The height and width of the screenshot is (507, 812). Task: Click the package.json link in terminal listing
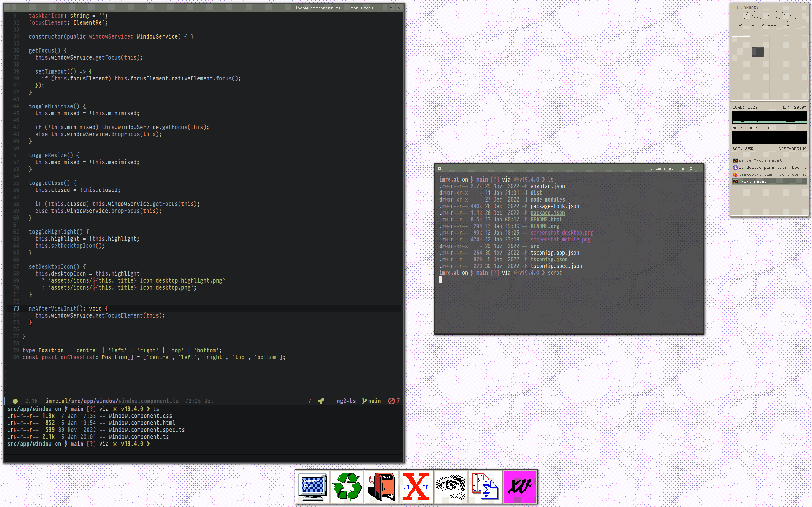pos(547,213)
